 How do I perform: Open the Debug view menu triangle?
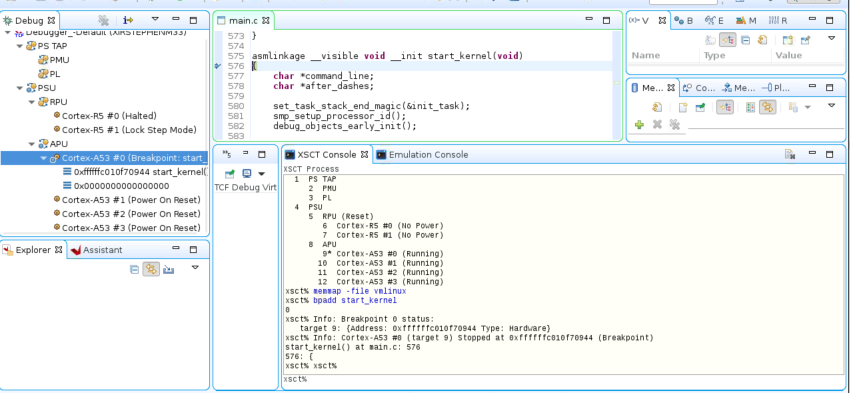(155, 20)
